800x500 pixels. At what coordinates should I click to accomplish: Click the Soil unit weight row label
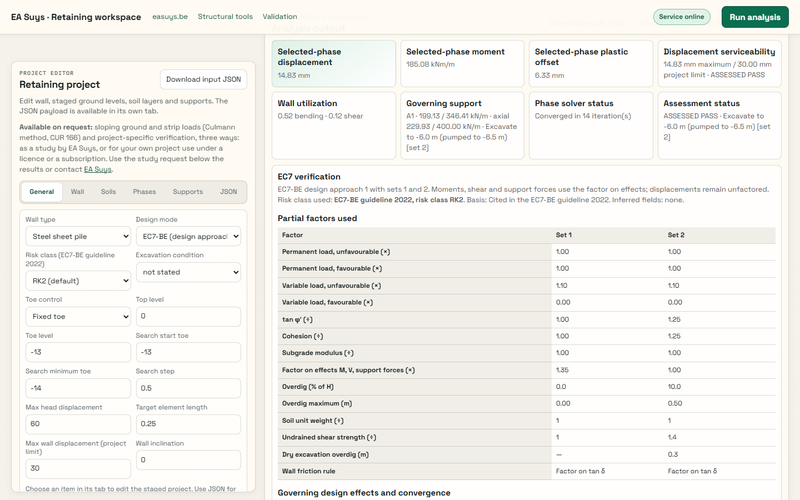313,420
